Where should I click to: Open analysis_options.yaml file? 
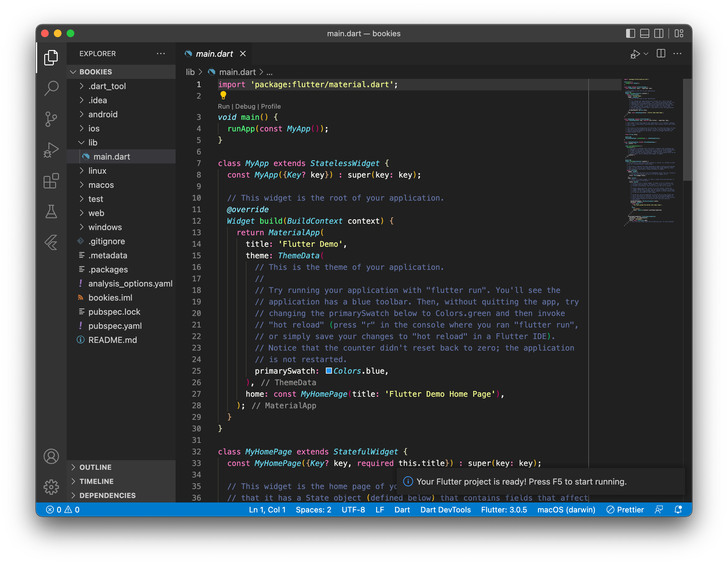tap(122, 283)
